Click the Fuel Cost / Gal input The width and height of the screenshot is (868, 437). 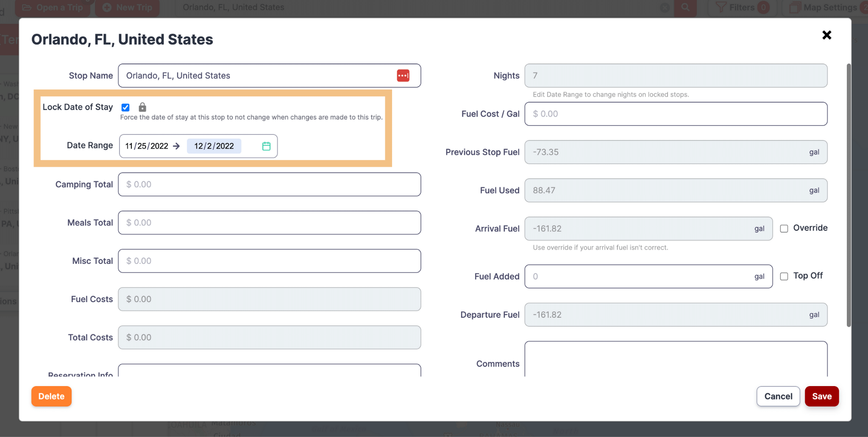[x=676, y=114]
